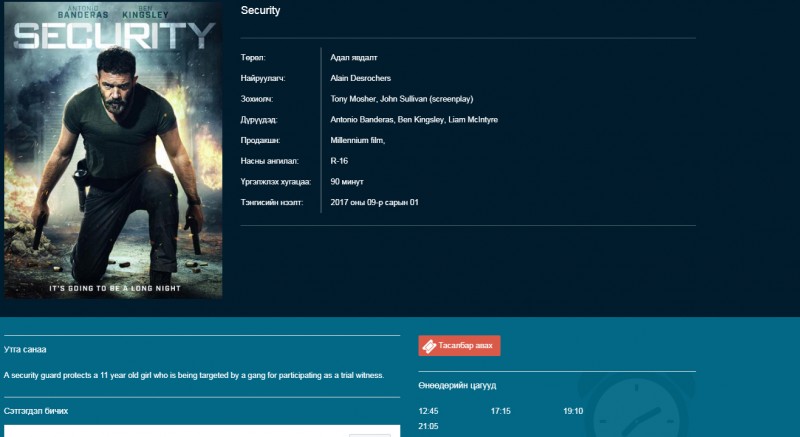Click the red Тасалбар авах ticket button
This screenshot has height=437, width=800.
[459, 346]
